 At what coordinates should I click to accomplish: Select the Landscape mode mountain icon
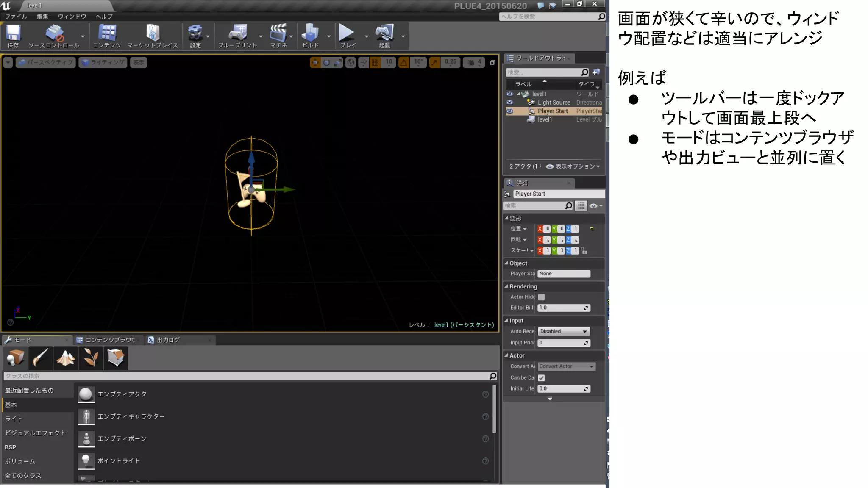point(66,358)
